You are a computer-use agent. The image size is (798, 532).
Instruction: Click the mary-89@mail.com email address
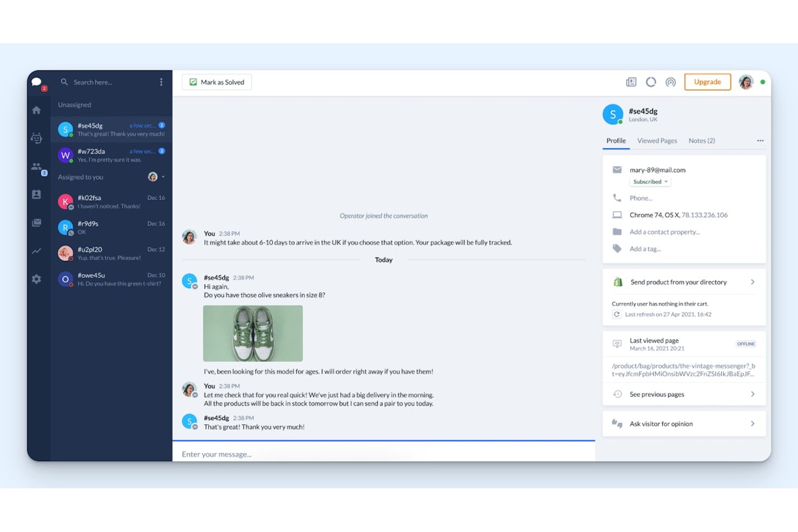pyautogui.click(x=657, y=170)
